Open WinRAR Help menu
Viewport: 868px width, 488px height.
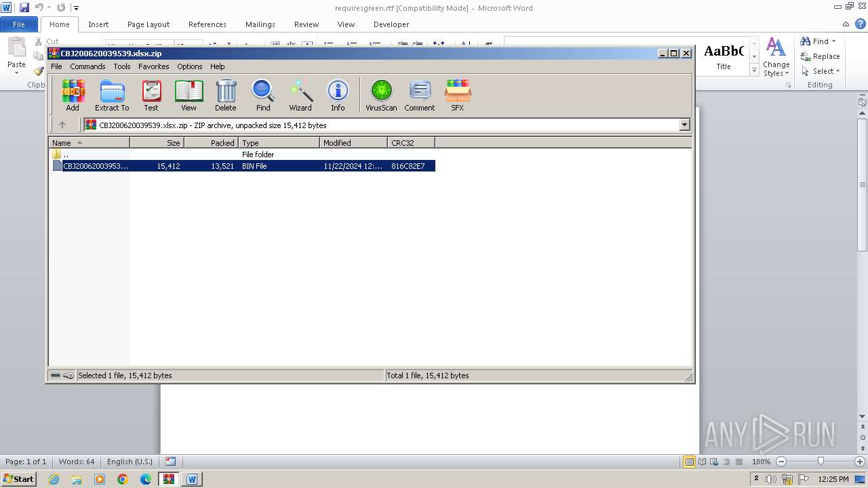[x=217, y=66]
